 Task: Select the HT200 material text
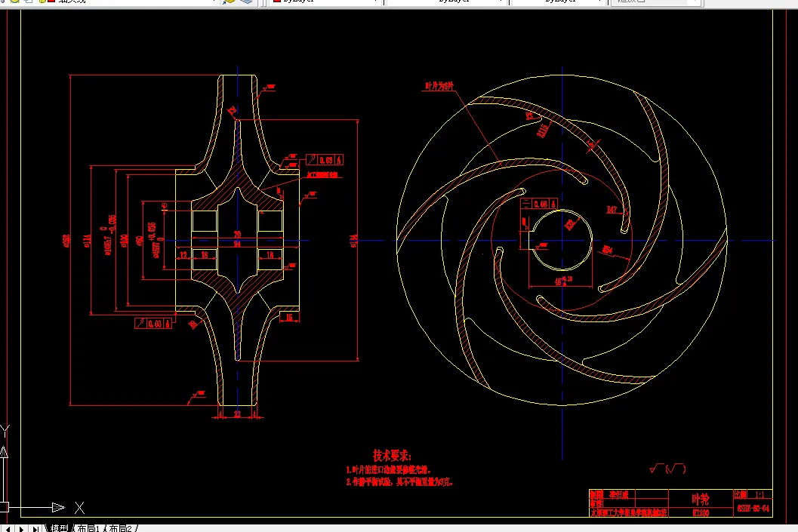point(701,512)
